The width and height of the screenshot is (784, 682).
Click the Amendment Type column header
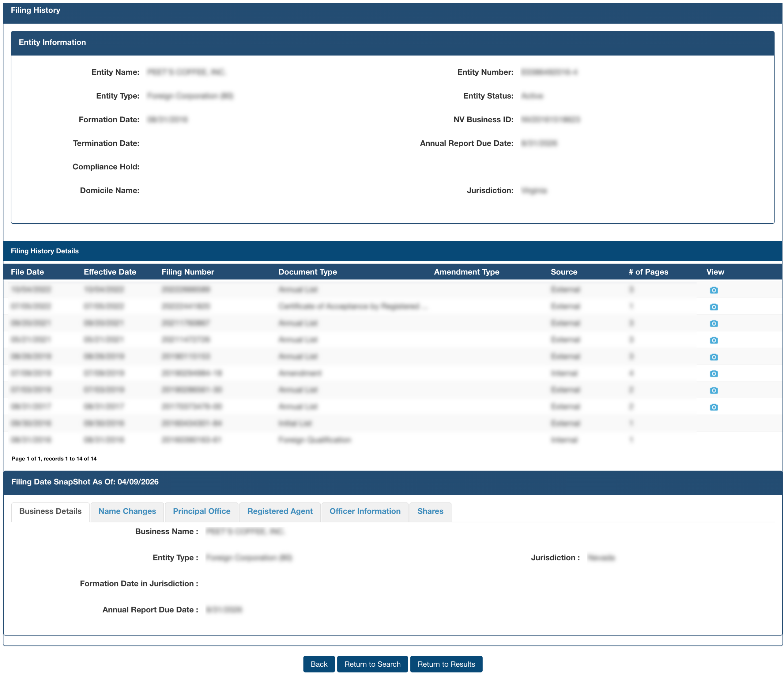pyautogui.click(x=467, y=272)
